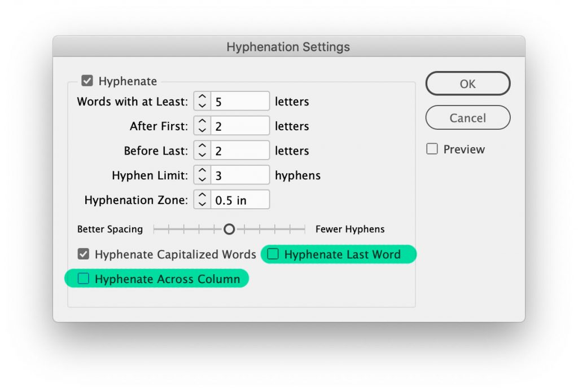This screenshot has height=392, width=578.
Task: Click into the Hyphen Limit field
Action: [x=240, y=175]
